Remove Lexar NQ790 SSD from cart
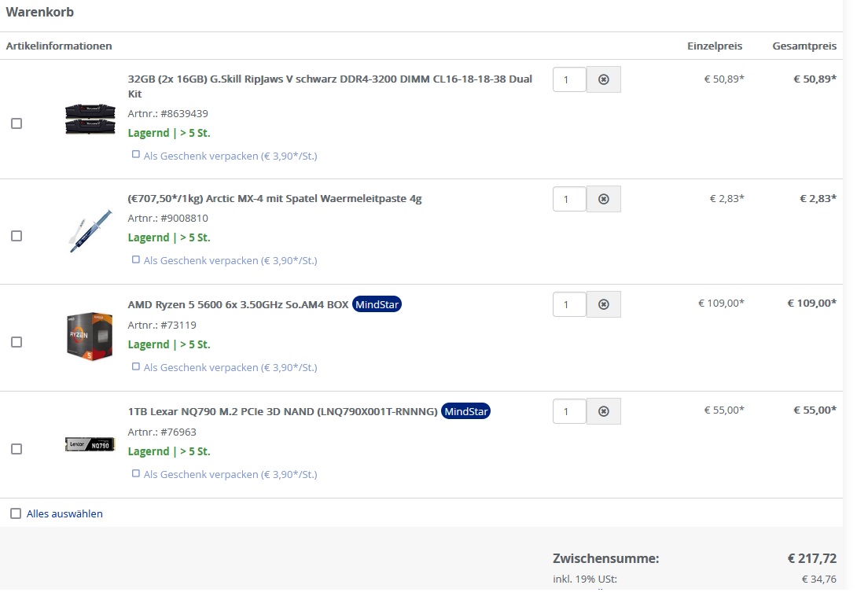This screenshot has height=596, width=868. tap(603, 411)
